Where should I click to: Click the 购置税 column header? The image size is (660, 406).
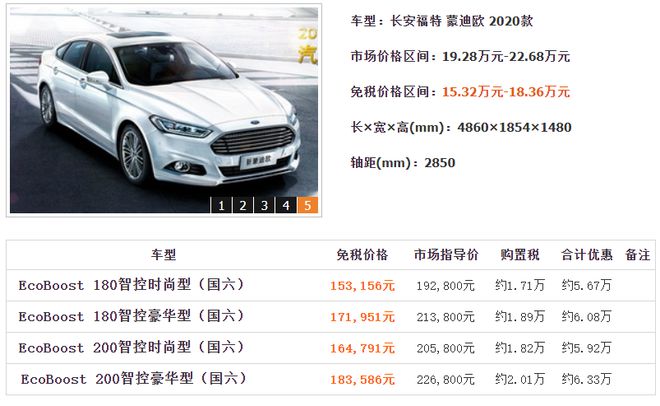coord(520,255)
